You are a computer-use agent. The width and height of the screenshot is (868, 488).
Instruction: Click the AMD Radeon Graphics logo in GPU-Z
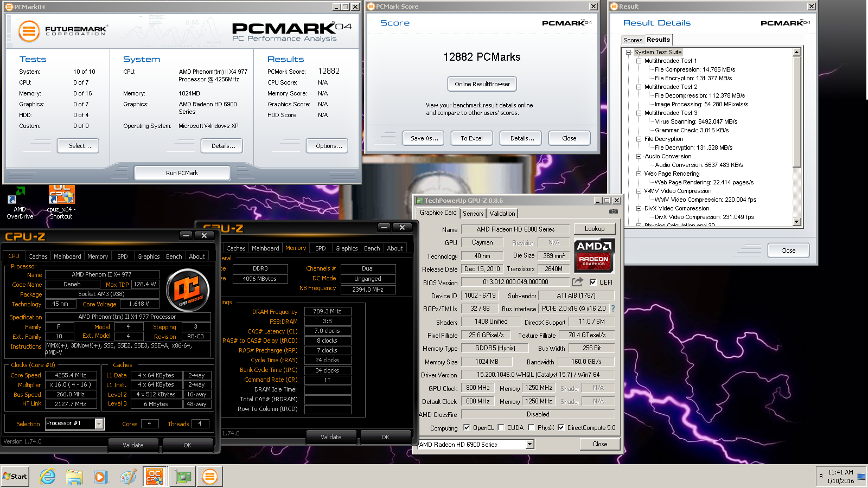coord(594,255)
